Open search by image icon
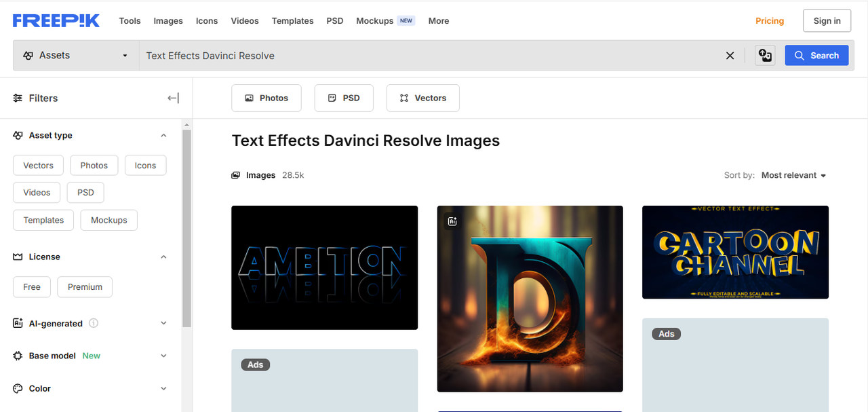This screenshot has height=412, width=868. pyautogui.click(x=765, y=56)
